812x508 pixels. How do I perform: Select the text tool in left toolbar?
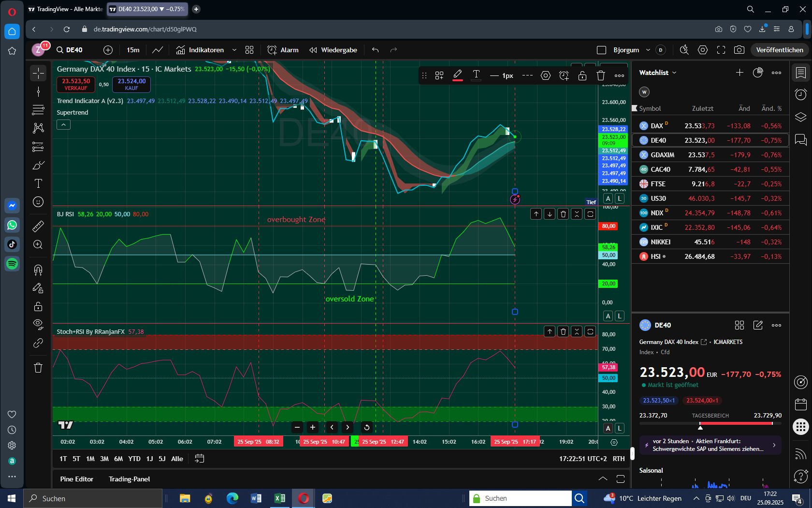click(x=38, y=183)
